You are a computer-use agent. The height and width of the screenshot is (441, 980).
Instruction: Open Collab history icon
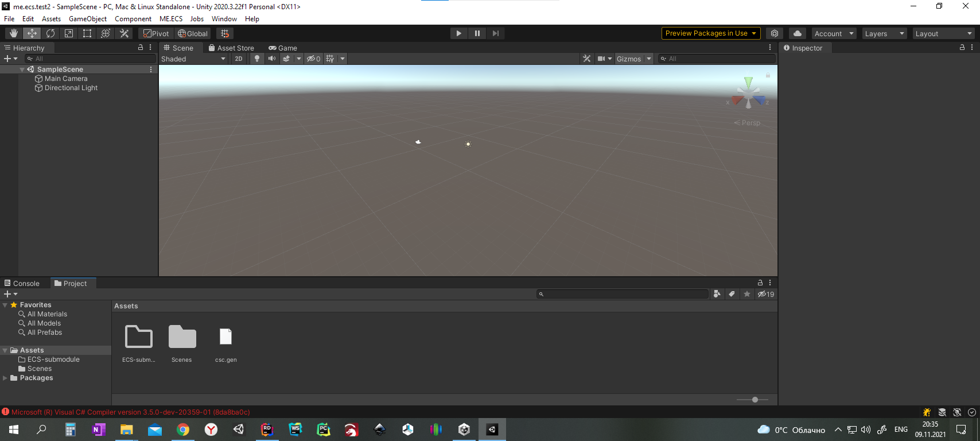[775, 33]
